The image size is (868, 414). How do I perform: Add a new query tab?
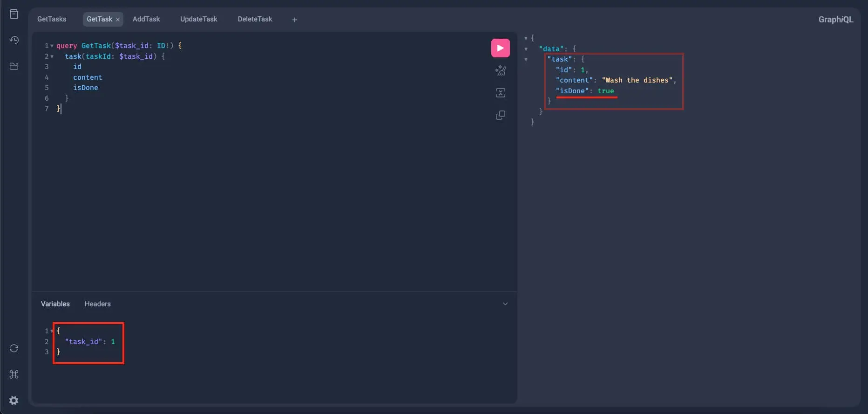pyautogui.click(x=294, y=20)
